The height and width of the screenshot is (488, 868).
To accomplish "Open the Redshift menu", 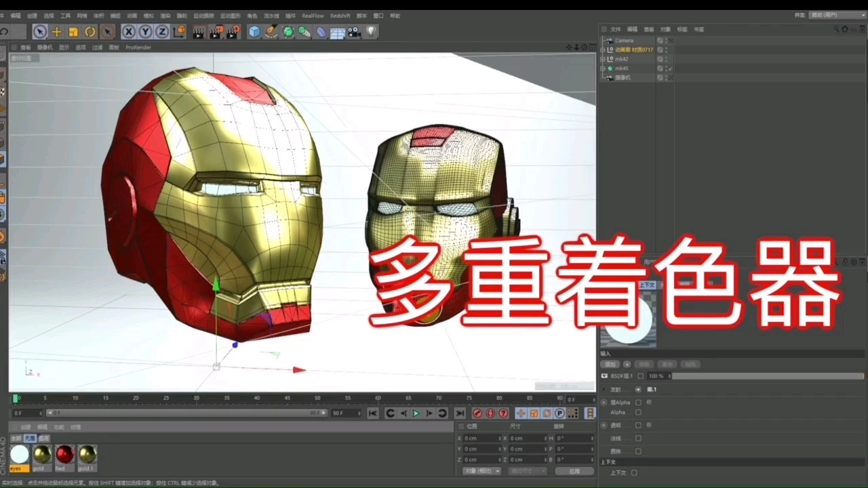I will [340, 16].
